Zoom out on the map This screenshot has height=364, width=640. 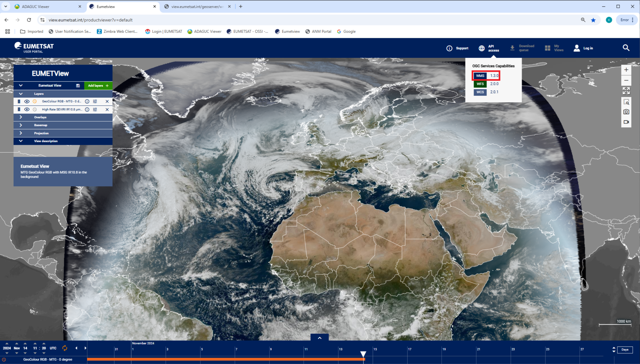(x=626, y=80)
